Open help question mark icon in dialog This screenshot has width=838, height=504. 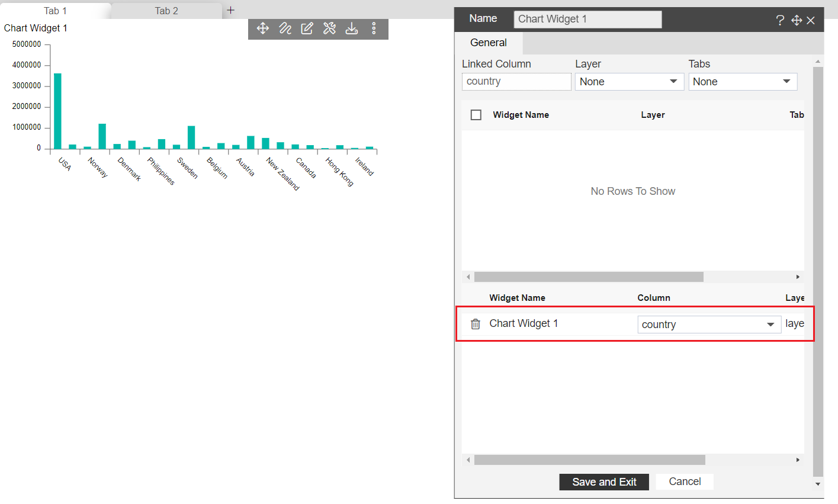click(781, 20)
